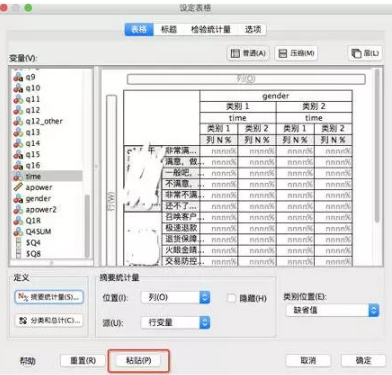Select the 一般吧 row label in preview
Viewport: 392px width, 375px height.
181,173
